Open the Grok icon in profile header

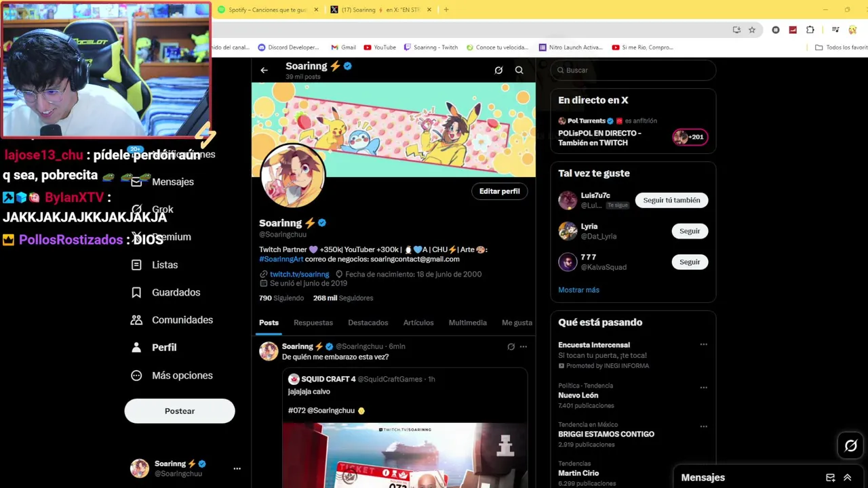[498, 70]
